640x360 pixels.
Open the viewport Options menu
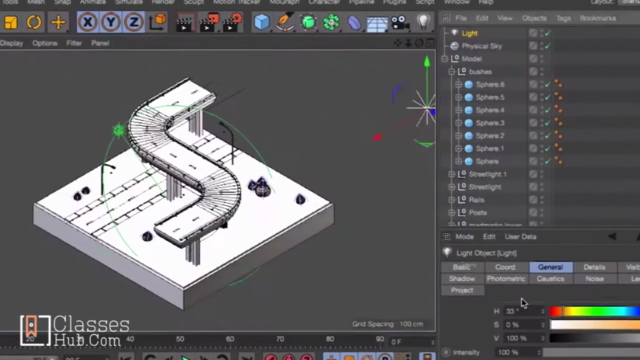coord(45,43)
